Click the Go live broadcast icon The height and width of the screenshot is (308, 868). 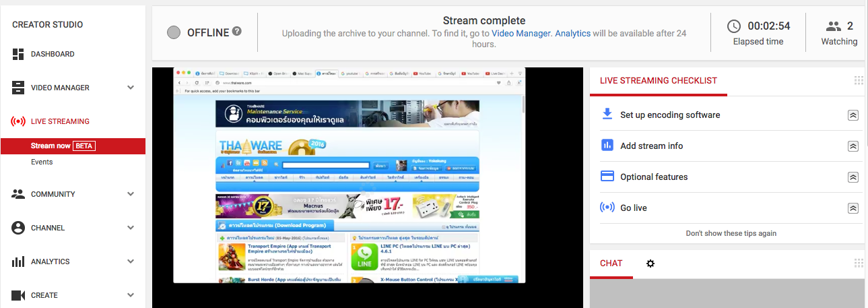tap(607, 208)
